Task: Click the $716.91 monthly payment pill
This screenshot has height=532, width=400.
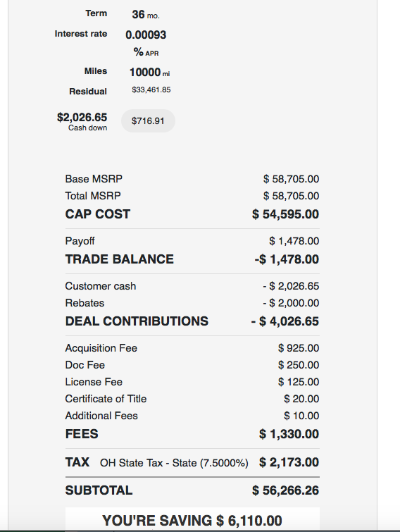Action: click(148, 120)
